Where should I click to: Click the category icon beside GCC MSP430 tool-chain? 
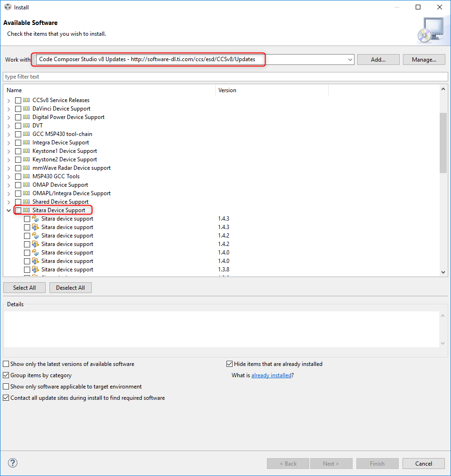coord(26,134)
